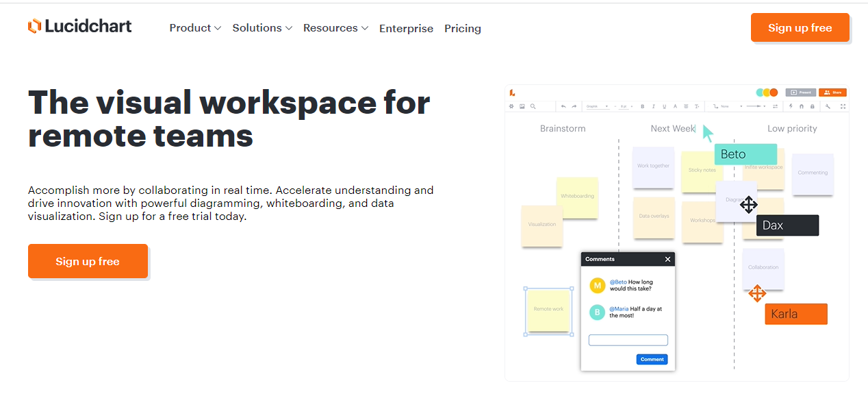
Task: Select the Collaboration sticky note
Action: click(x=763, y=268)
